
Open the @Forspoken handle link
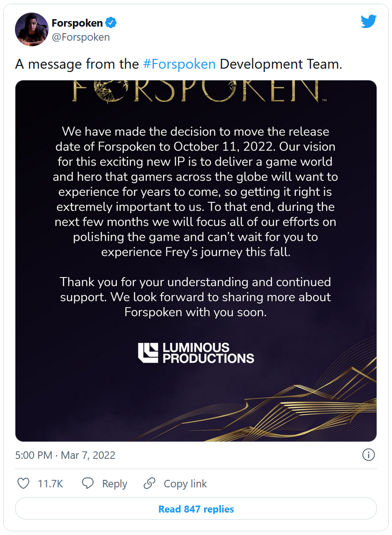tap(81, 37)
